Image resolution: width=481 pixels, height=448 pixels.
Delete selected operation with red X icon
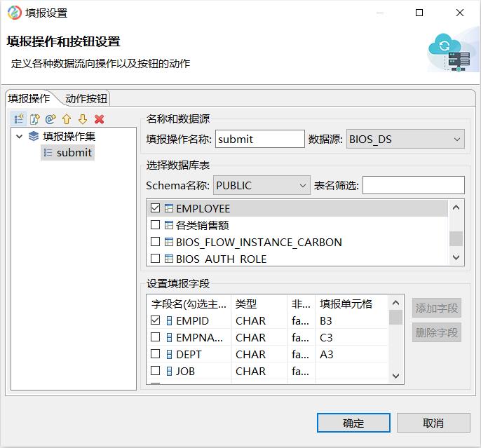[x=99, y=119]
